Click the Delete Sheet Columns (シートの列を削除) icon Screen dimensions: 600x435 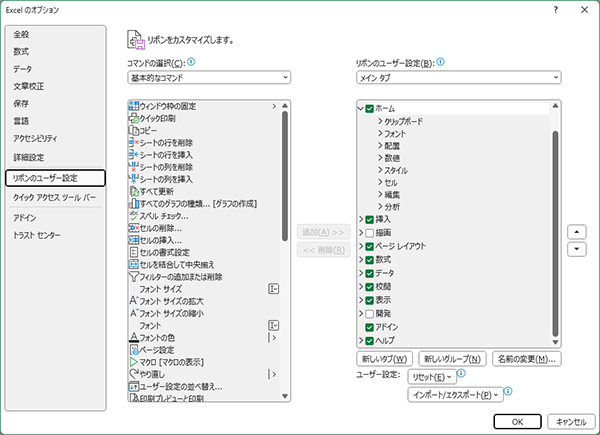tap(134, 167)
